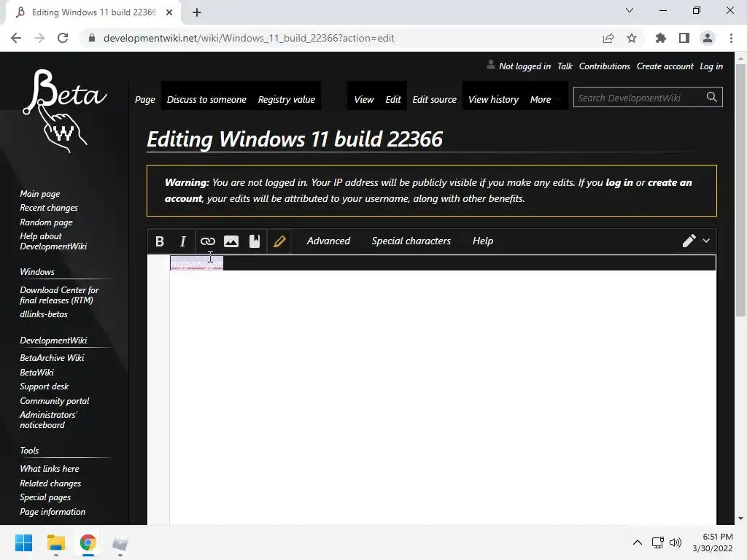
Task: Close the Editing Windows 11 tab
Action: coord(169,12)
